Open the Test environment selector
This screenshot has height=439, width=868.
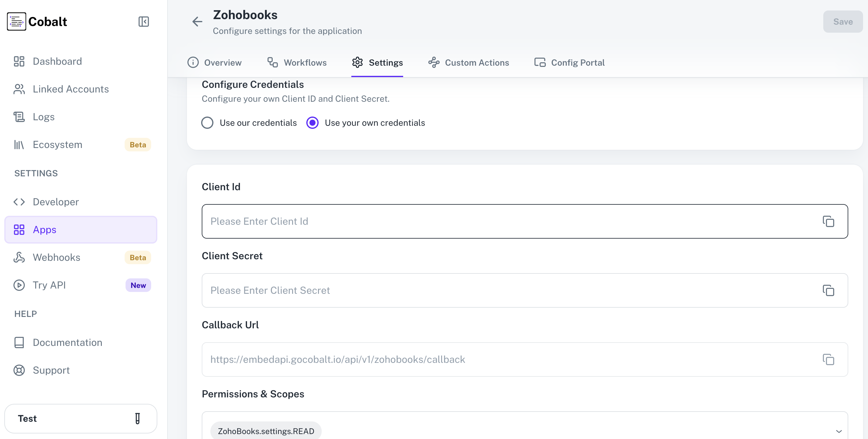(81, 418)
